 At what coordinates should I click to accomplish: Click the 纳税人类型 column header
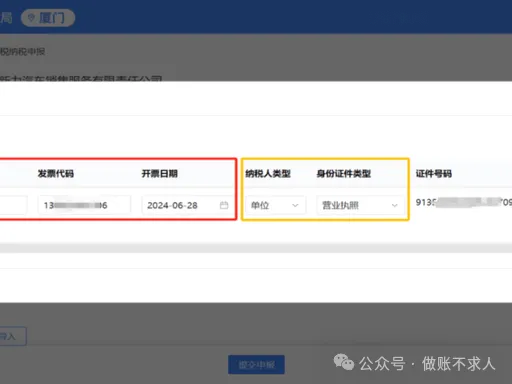(x=268, y=174)
